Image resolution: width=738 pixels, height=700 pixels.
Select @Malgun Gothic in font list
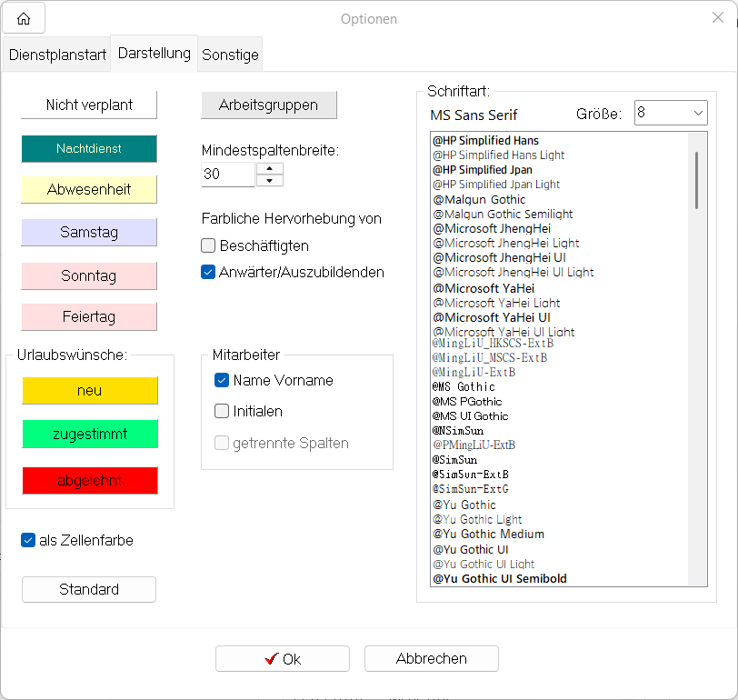coord(479,199)
